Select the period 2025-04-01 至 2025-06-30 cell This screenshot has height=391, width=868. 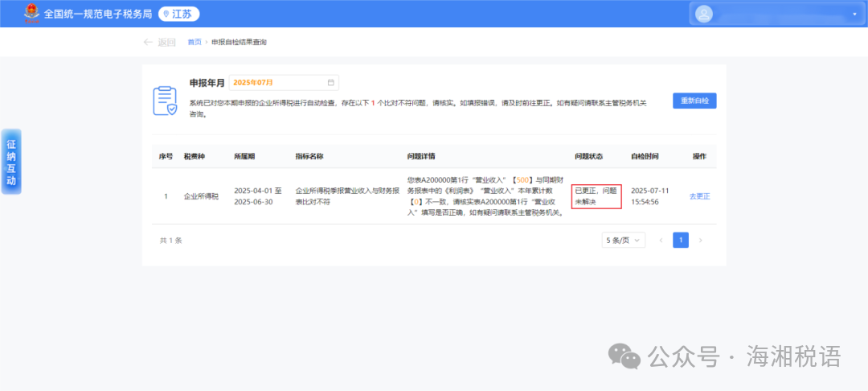[x=258, y=196]
